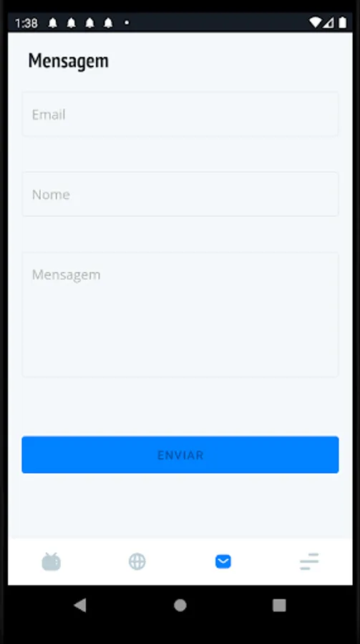Tap the Android recents square button

[x=279, y=605]
